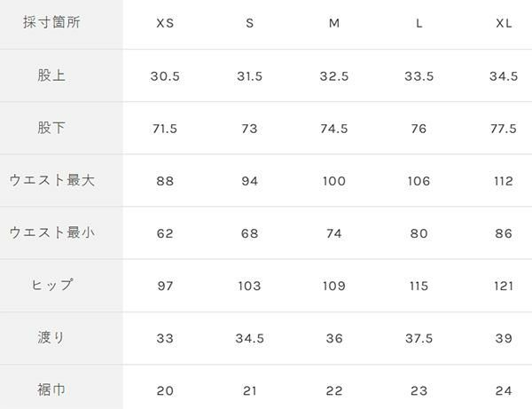The width and height of the screenshot is (532, 409).
Task: Click the 股上 row label
Action: [51, 76]
